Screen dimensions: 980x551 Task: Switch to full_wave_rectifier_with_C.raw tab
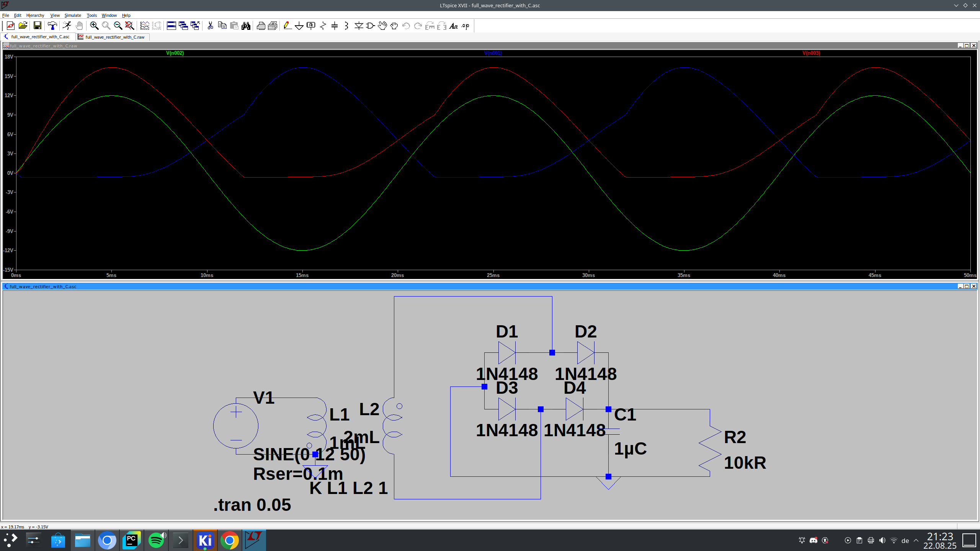coord(114,37)
